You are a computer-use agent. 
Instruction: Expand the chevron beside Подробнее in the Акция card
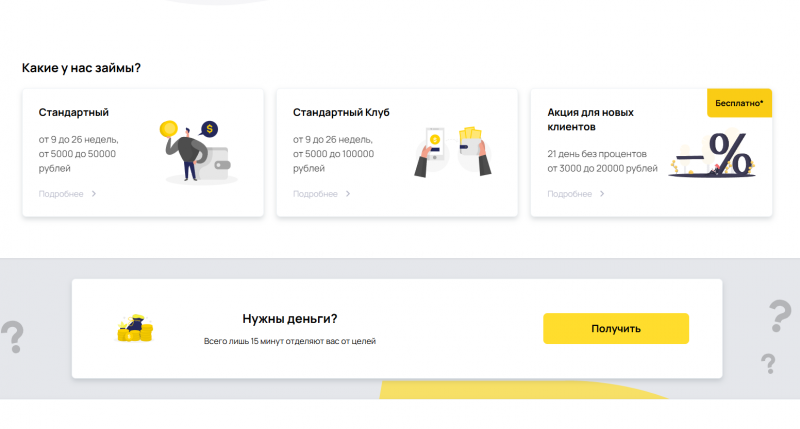(x=602, y=194)
